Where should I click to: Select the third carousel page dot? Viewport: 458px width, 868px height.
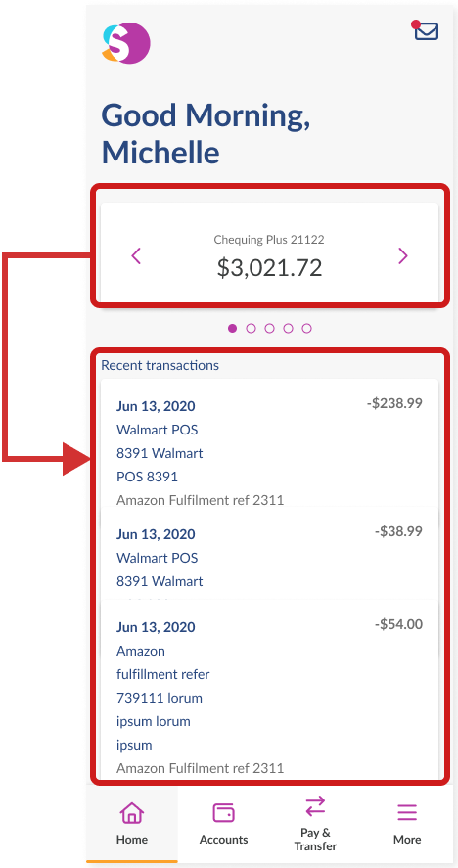click(x=270, y=328)
